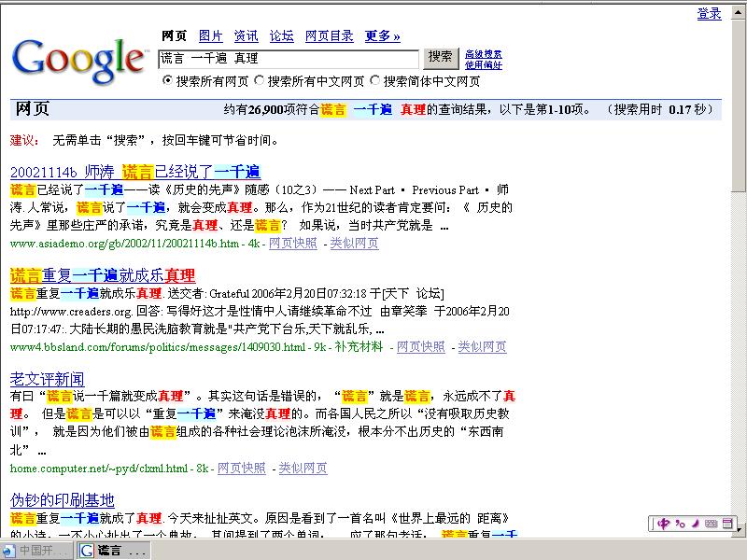Select the 网页 search tab
Image resolution: width=747 pixels, height=560 pixels.
coord(174,35)
